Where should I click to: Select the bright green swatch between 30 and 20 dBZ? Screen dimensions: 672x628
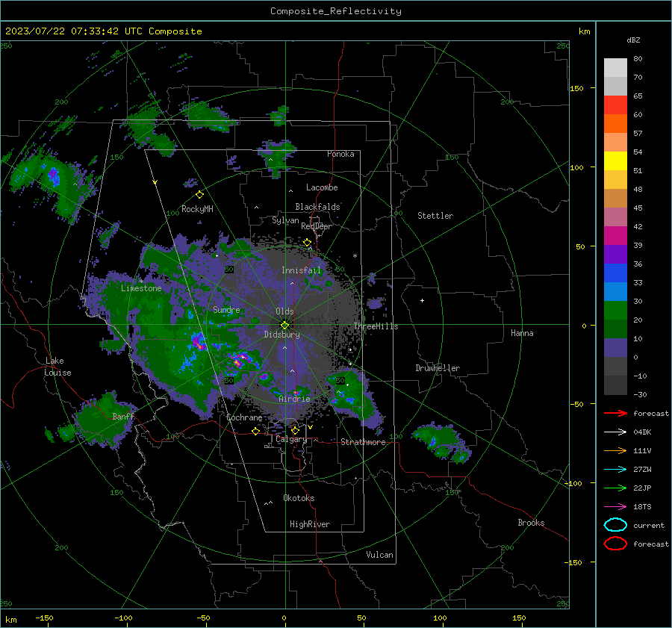point(615,310)
